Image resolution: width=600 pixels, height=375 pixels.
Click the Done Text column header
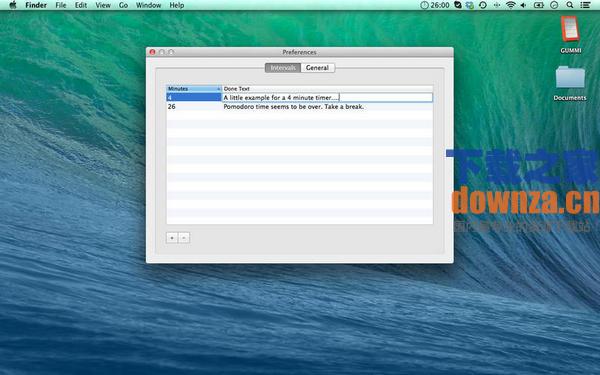pos(328,88)
